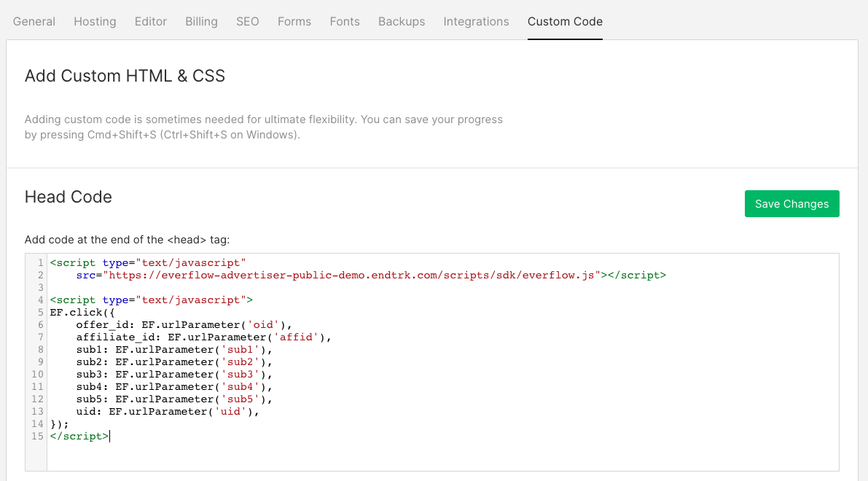Open the Forms tab
The image size is (868, 481).
pyautogui.click(x=294, y=22)
